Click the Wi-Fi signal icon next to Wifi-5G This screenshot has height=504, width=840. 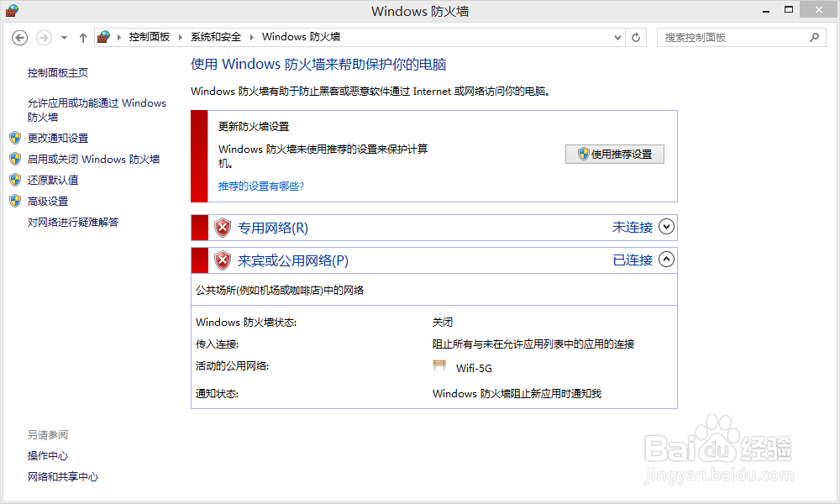coord(439,365)
